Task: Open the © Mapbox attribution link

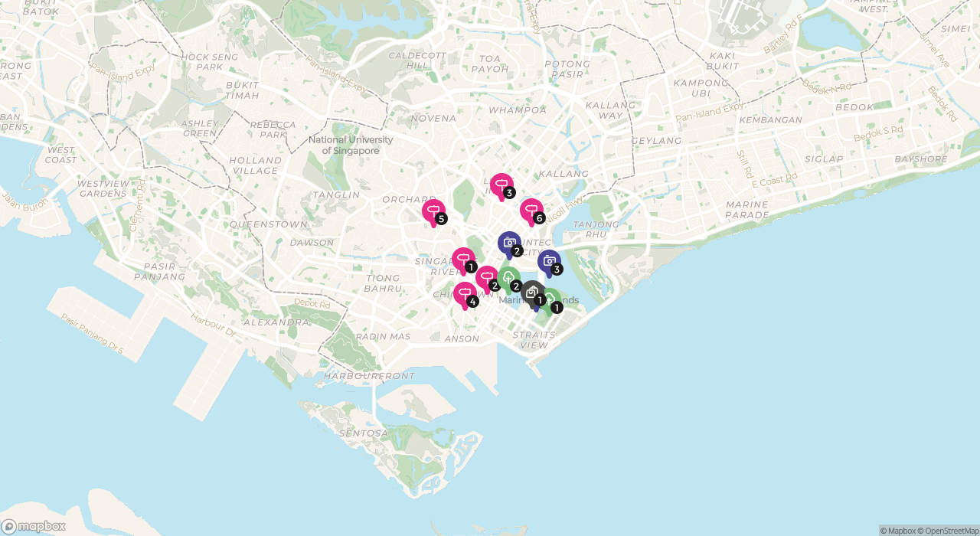Action: pyautogui.click(x=900, y=531)
